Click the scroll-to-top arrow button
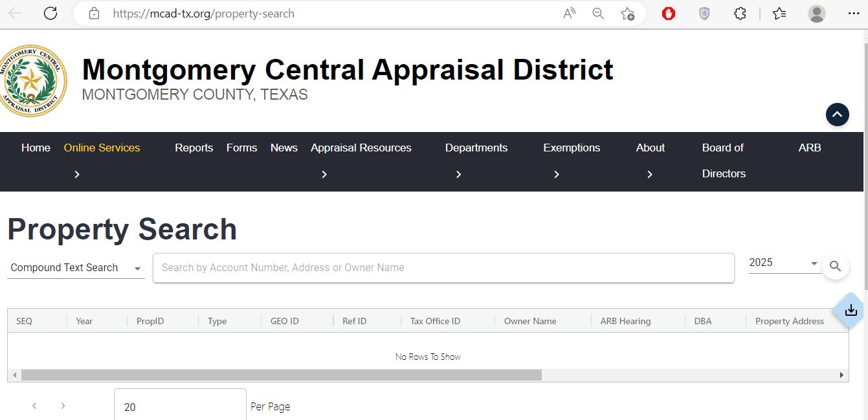 click(x=837, y=114)
